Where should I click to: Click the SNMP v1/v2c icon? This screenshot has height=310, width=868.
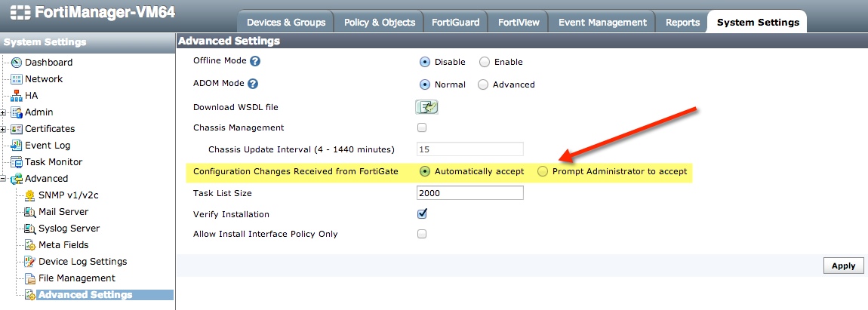(x=30, y=195)
